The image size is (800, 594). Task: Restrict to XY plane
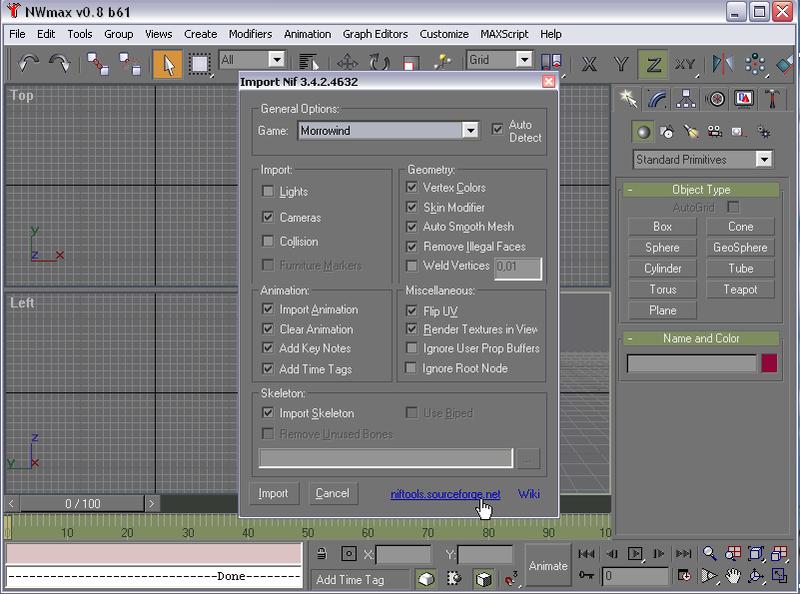pos(685,64)
